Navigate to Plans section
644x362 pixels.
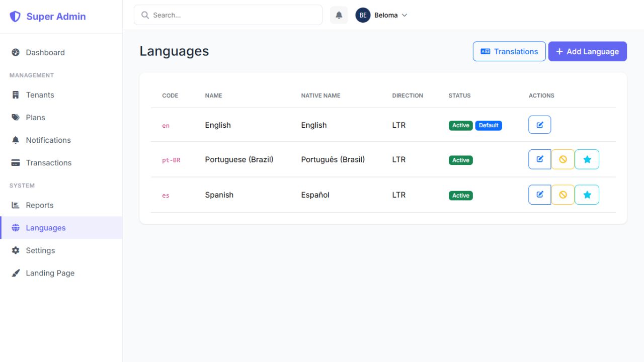click(x=35, y=118)
